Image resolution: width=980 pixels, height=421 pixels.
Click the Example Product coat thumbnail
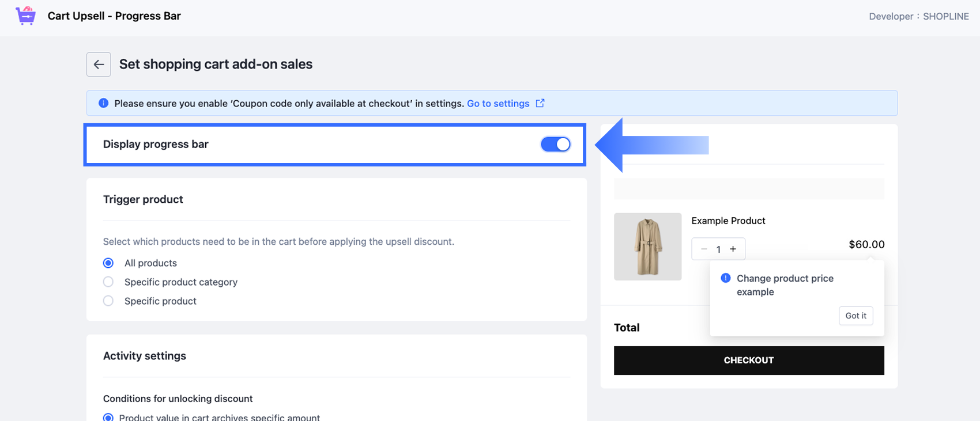tap(647, 246)
